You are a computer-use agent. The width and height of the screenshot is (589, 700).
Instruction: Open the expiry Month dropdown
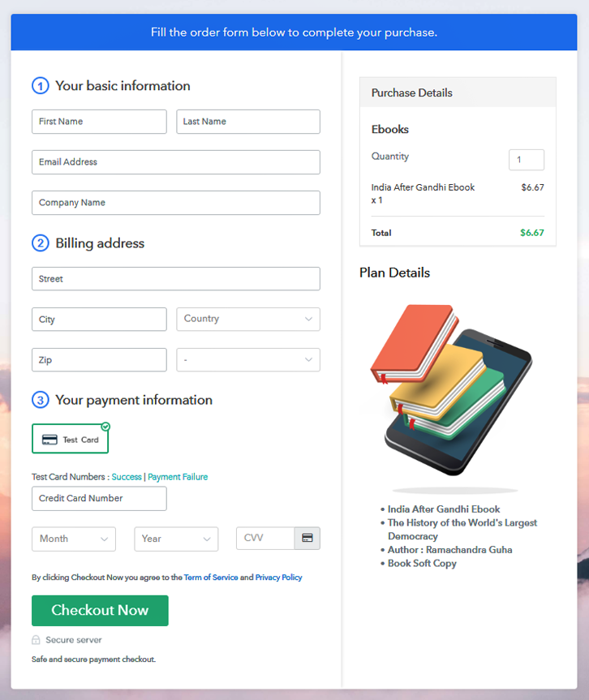[x=74, y=539]
